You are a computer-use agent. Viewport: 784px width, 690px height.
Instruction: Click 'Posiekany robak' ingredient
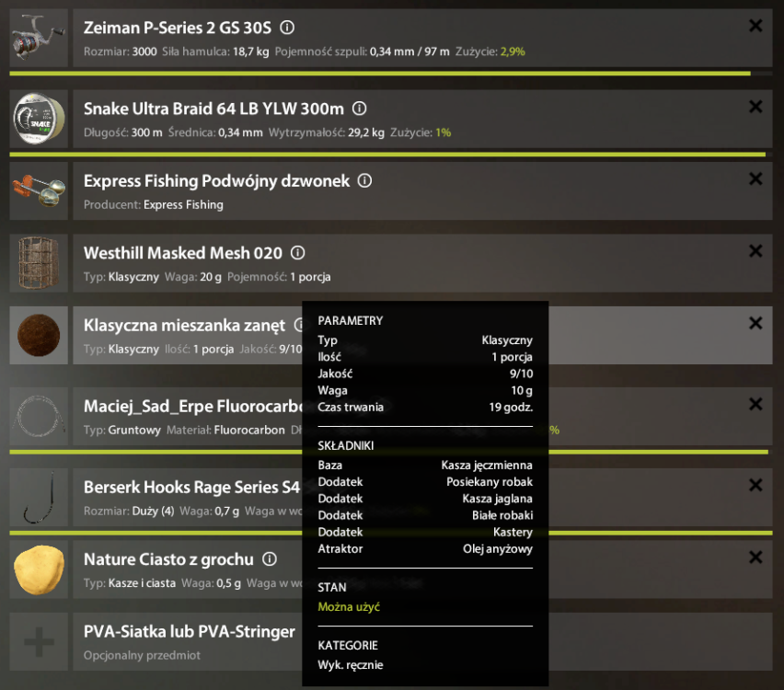[490, 482]
